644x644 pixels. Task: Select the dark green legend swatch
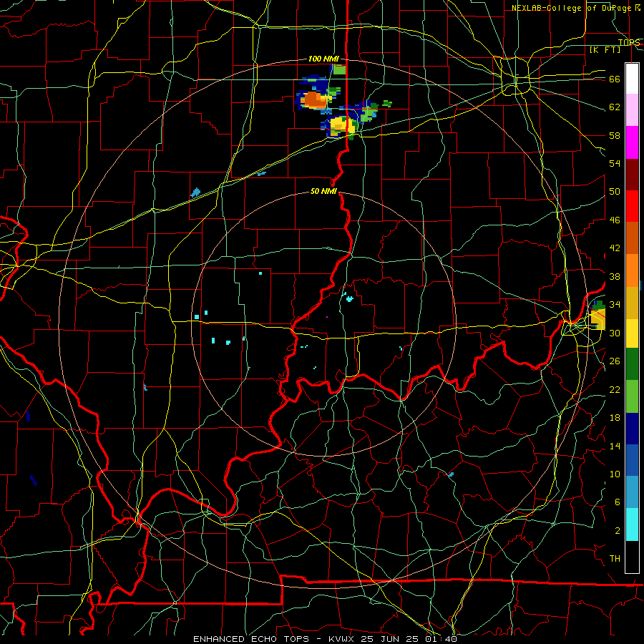632,364
